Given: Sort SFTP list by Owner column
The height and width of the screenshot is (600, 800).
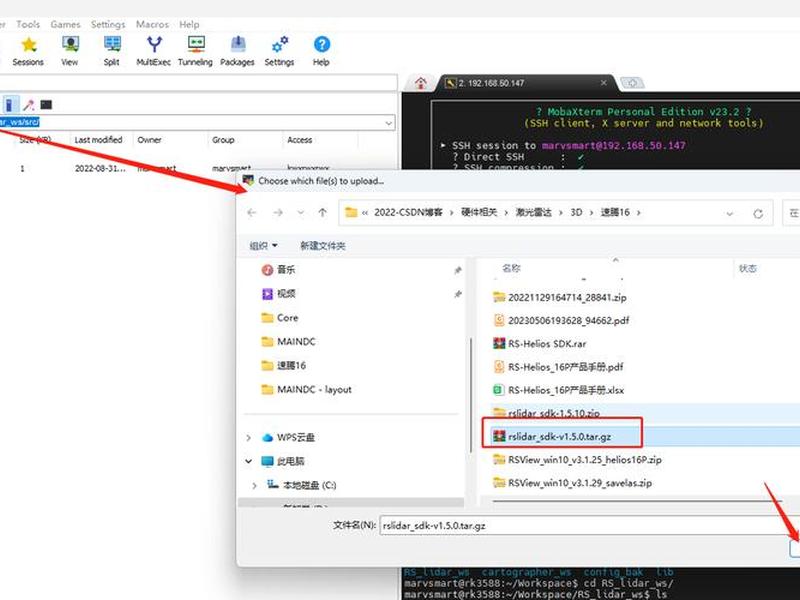Looking at the screenshot, I should pos(149,140).
